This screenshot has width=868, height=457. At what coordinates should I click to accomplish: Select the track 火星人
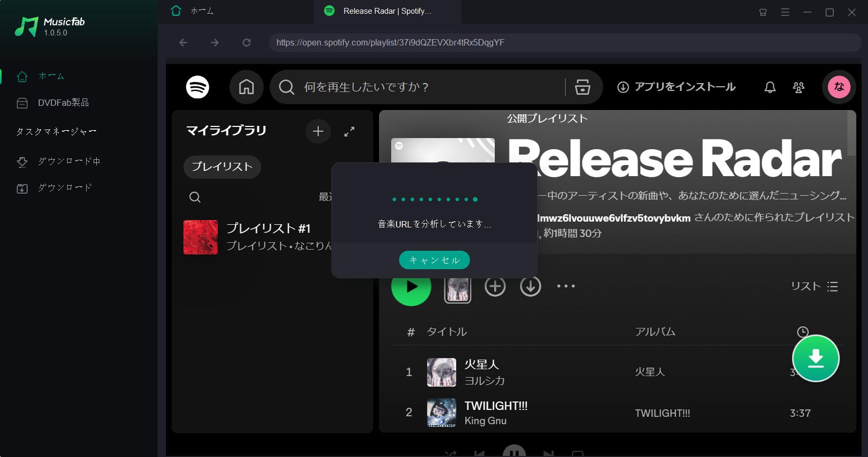pos(482,364)
